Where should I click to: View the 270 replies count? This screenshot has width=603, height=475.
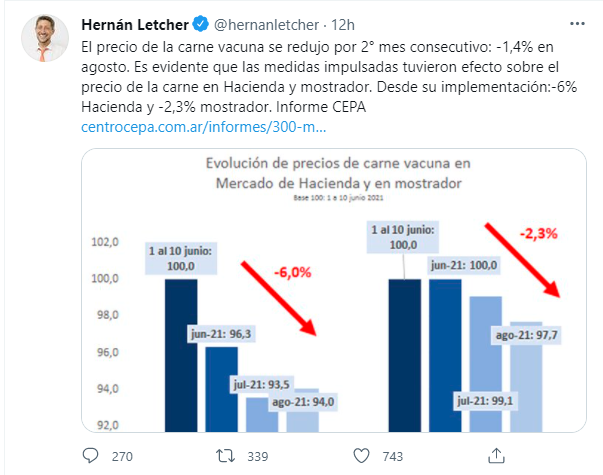(122, 457)
